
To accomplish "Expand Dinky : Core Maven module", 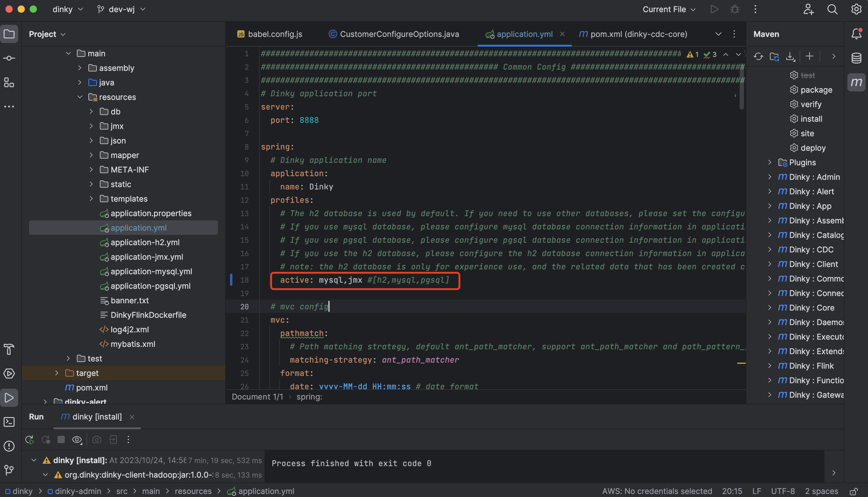I will (770, 308).
